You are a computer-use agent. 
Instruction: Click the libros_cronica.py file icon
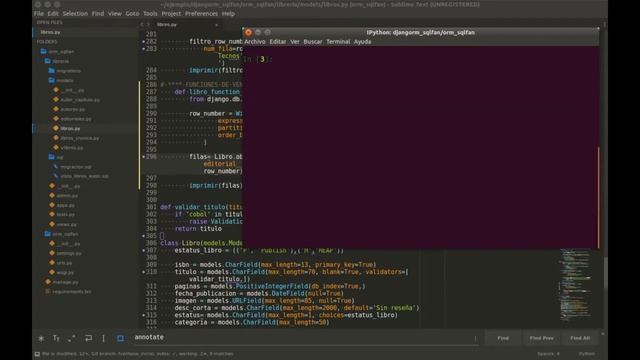(56, 138)
